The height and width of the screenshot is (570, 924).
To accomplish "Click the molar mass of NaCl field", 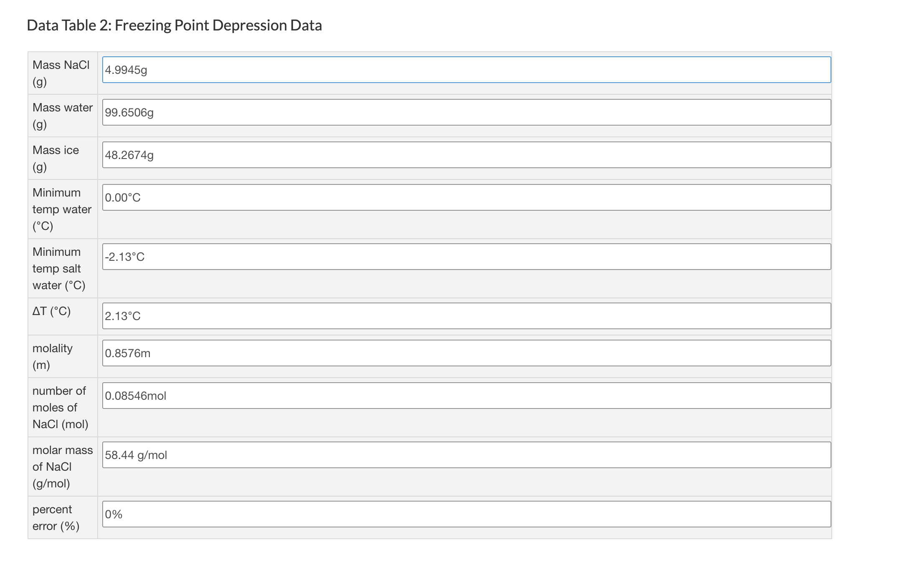I will click(466, 455).
